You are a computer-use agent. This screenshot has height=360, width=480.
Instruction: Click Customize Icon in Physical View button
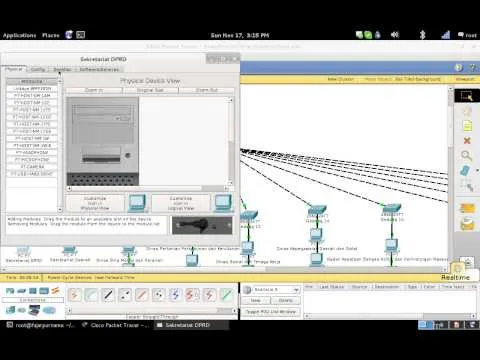click(x=95, y=203)
